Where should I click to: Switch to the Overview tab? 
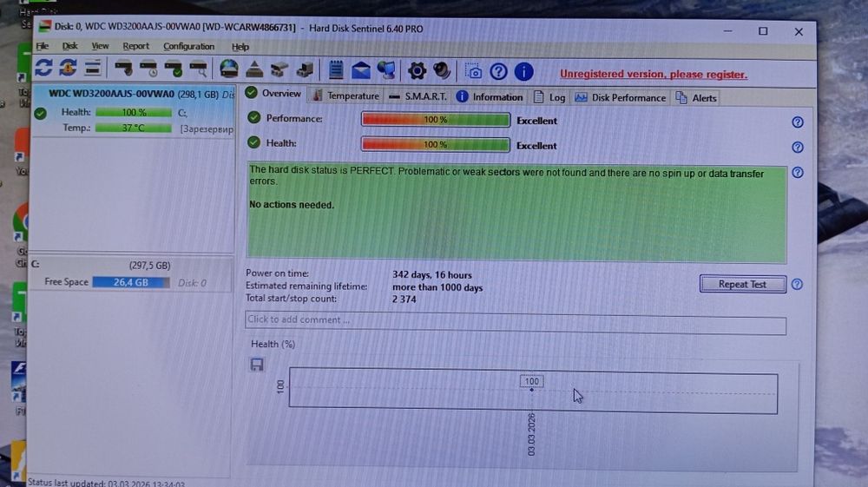(x=274, y=94)
